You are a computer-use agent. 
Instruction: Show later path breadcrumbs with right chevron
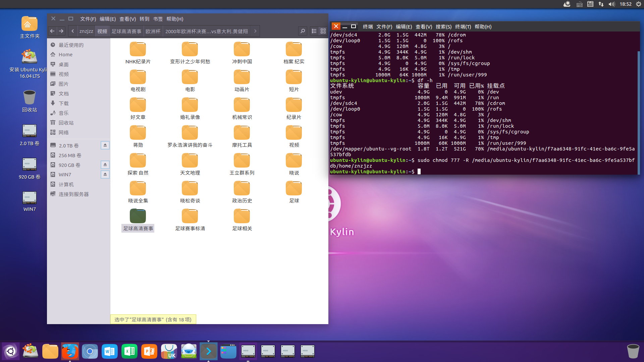click(x=255, y=31)
